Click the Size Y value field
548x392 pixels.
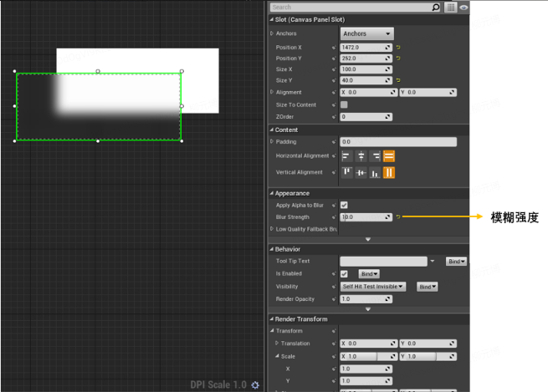366,80
